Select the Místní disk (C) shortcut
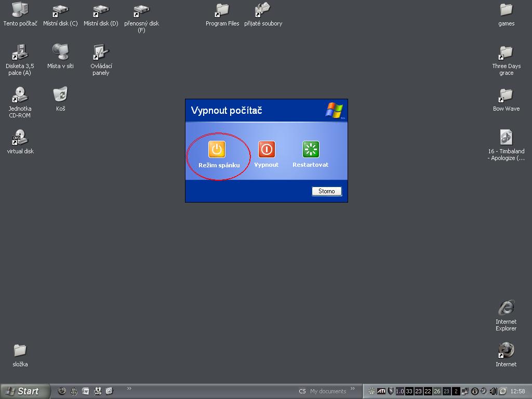This screenshot has height=399, width=532. [x=60, y=15]
